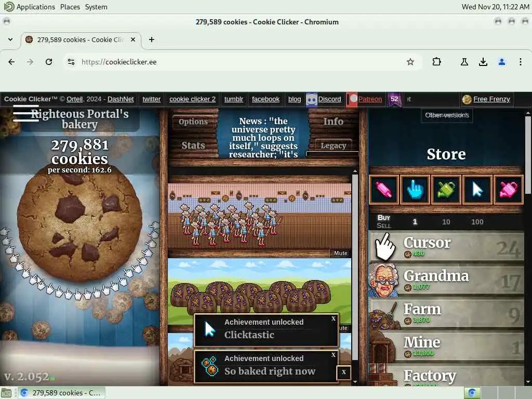
Task: Open the Orteil link
Action: click(x=75, y=99)
